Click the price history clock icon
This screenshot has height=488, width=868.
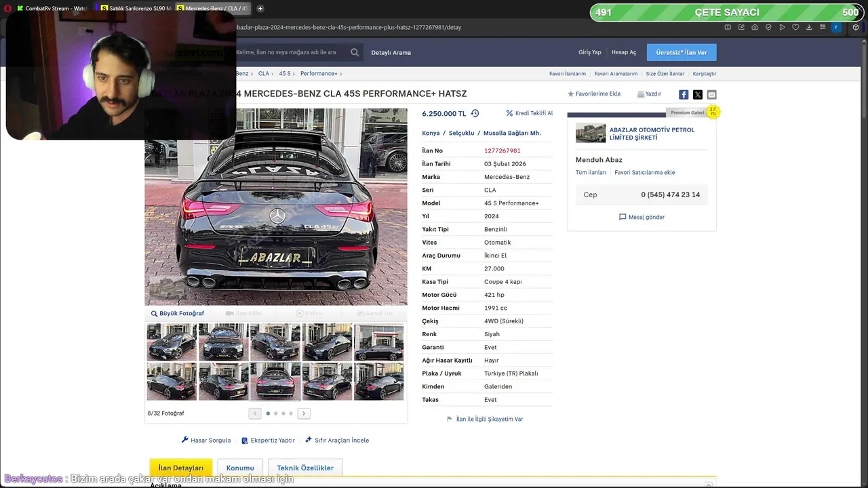(475, 113)
